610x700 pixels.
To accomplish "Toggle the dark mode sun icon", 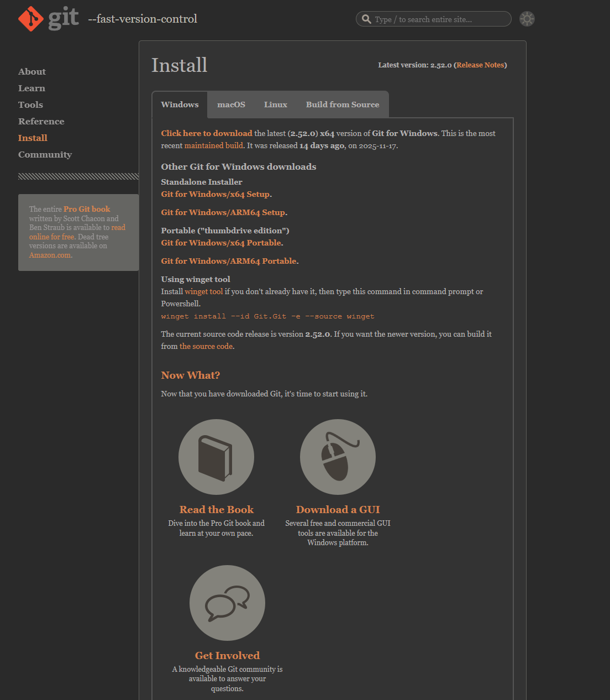I will pyautogui.click(x=527, y=19).
